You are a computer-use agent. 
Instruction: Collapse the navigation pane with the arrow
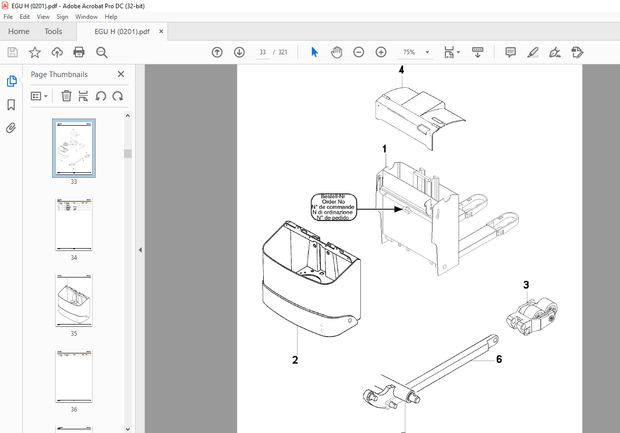click(140, 250)
